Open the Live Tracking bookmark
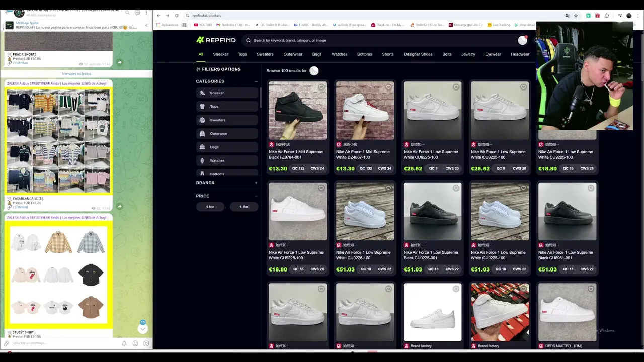Image resolution: width=644 pixels, height=362 pixels. point(499,25)
